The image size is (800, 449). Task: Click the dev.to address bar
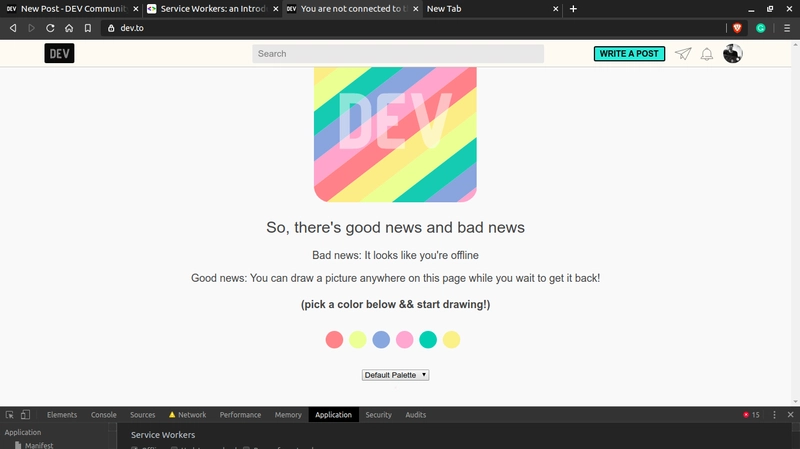click(413, 28)
